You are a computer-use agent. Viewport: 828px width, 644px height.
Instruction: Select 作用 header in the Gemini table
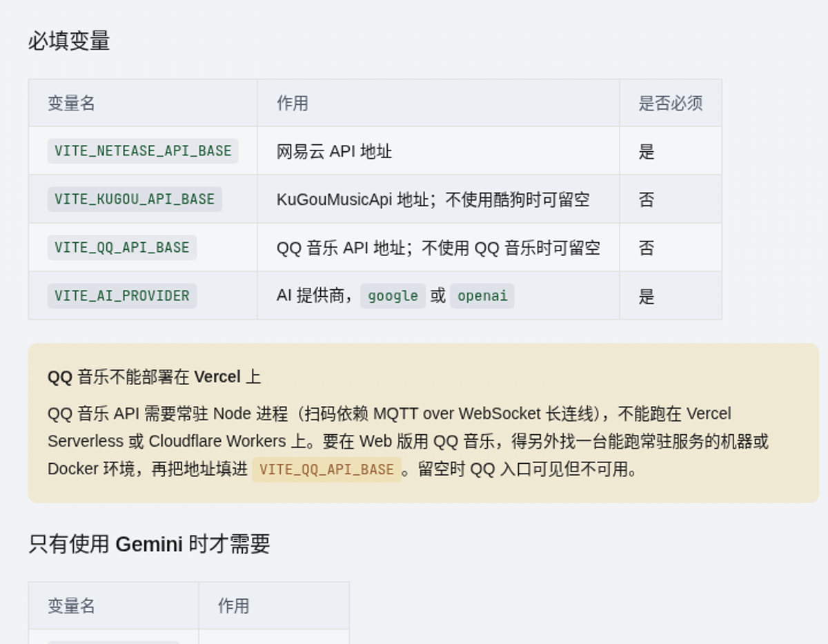click(234, 606)
